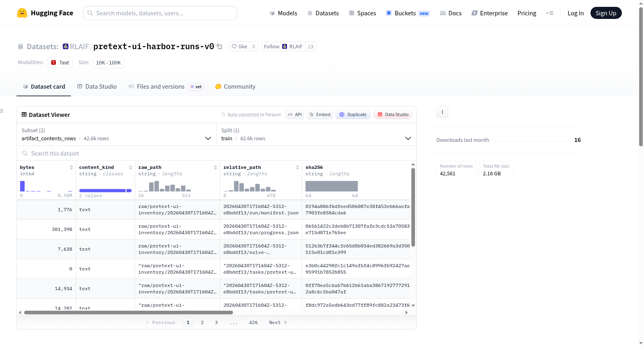
Task: Click the raw_path lengths histogram
Action: [165, 186]
